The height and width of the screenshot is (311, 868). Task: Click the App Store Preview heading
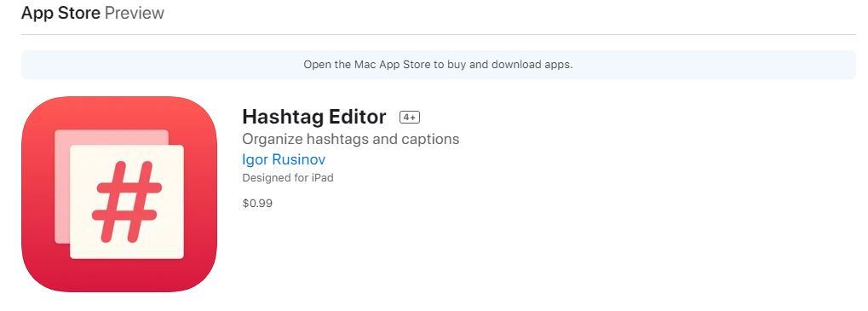93,13
